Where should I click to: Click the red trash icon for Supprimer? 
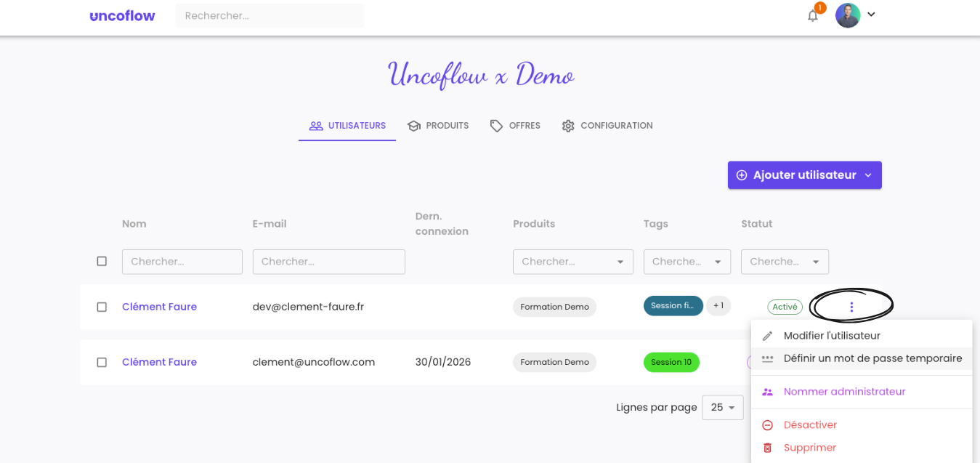coord(767,448)
